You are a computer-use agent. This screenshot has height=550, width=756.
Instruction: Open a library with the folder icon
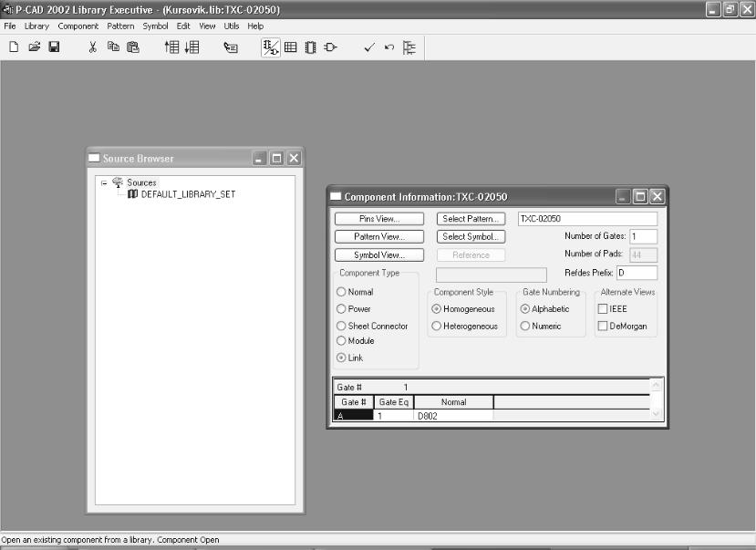[35, 47]
